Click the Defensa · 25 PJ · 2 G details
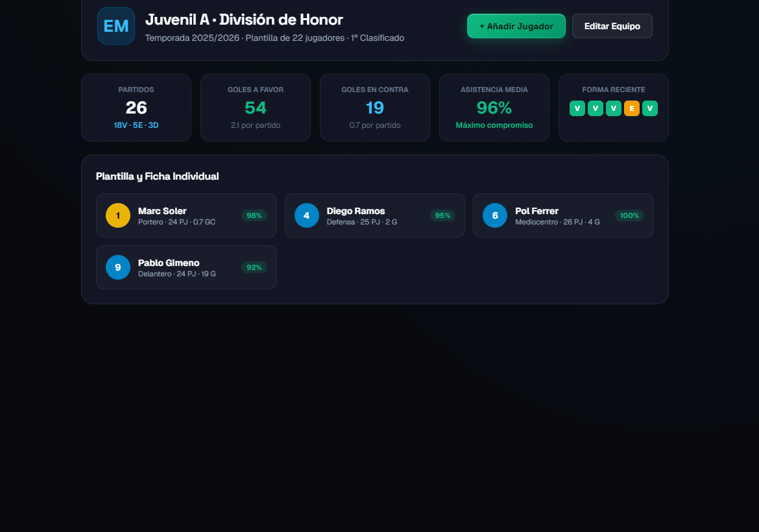The image size is (759, 532). click(x=361, y=222)
